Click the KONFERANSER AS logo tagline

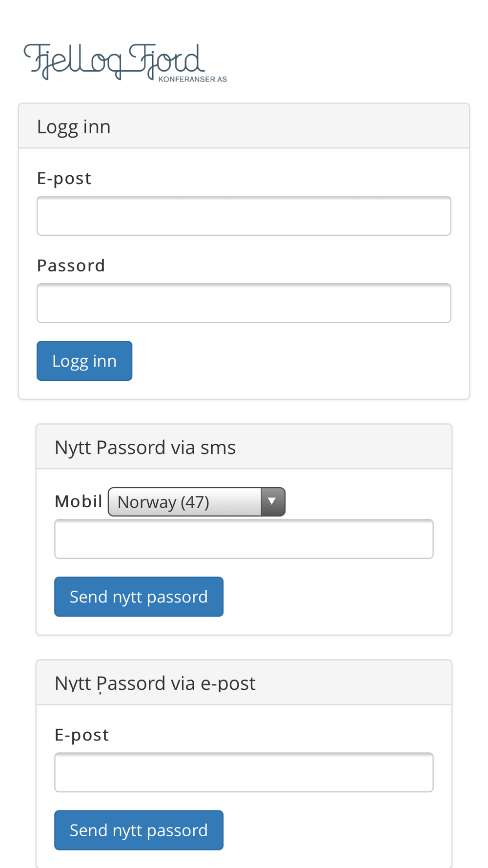[x=193, y=79]
